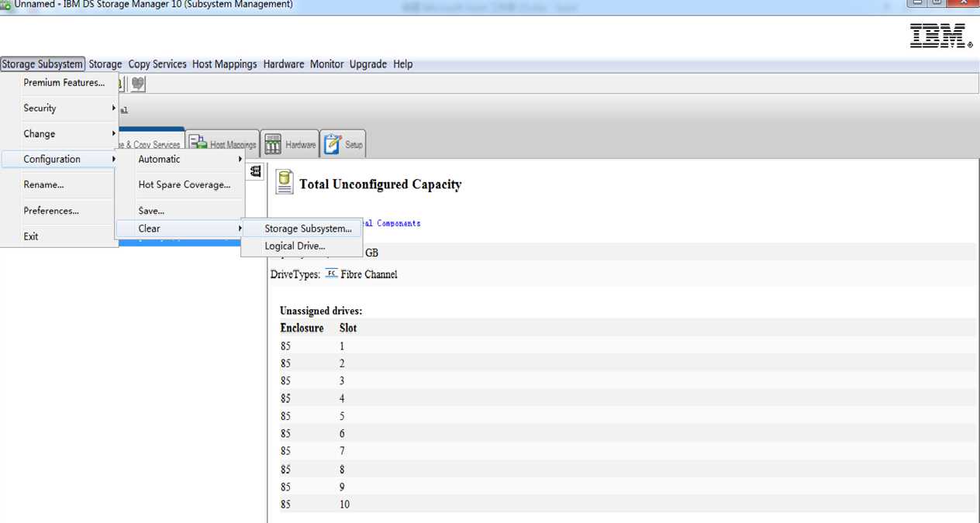
Task: Select unassigned drive row slot 7
Action: (628, 451)
